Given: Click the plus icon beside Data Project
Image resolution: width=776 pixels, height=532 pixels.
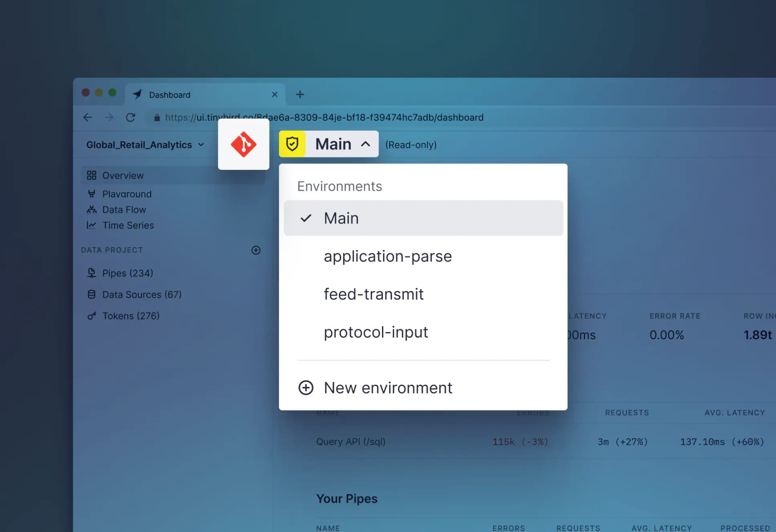Looking at the screenshot, I should [256, 250].
